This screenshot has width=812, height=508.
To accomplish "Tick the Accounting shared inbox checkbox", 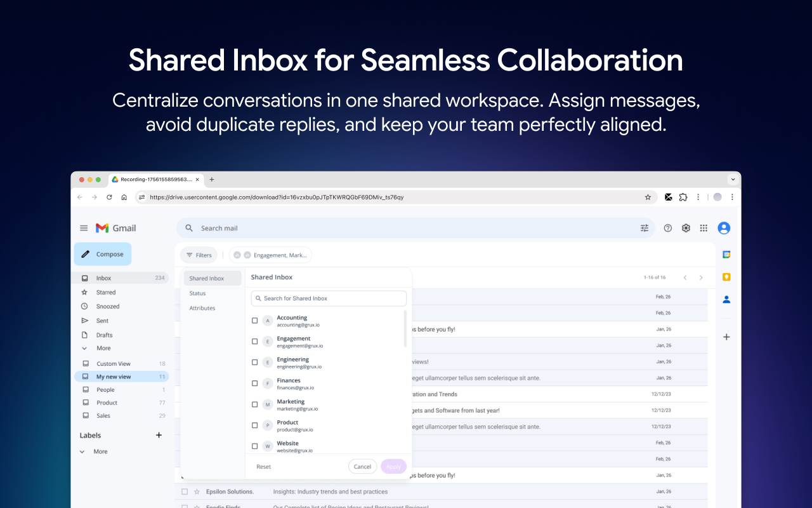I will coord(255,321).
